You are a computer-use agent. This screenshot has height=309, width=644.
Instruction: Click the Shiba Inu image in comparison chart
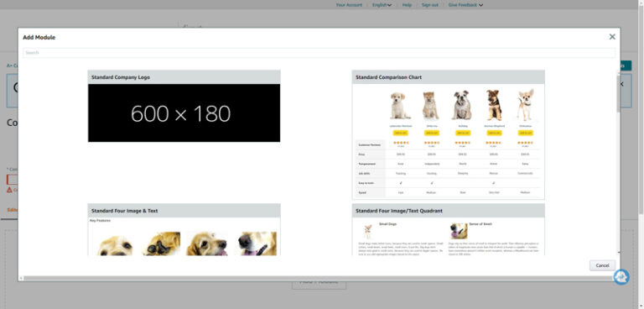(431, 105)
